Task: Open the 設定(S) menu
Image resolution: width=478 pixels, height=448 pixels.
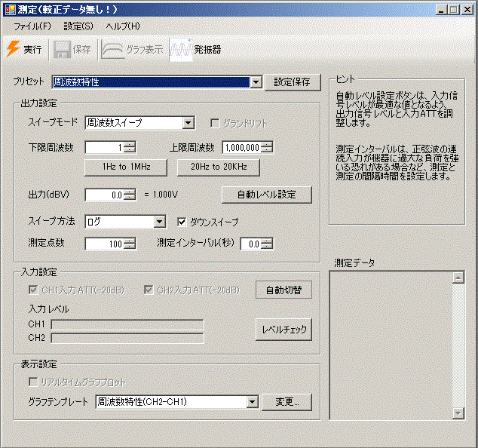Action: (x=78, y=26)
